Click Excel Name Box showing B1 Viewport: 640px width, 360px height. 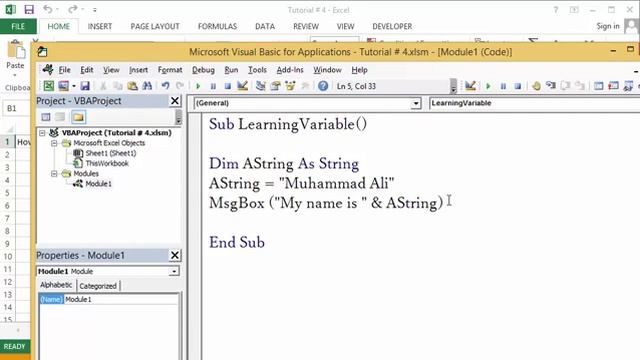(x=16, y=108)
